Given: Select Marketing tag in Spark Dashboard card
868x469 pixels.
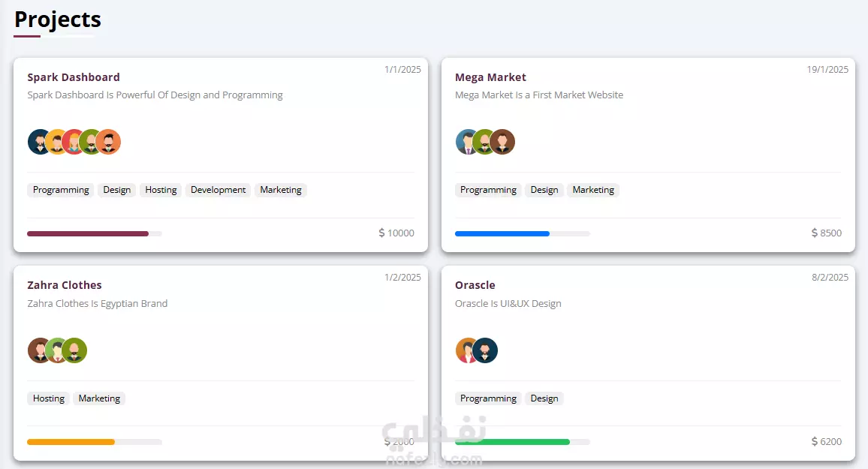Looking at the screenshot, I should point(281,190).
